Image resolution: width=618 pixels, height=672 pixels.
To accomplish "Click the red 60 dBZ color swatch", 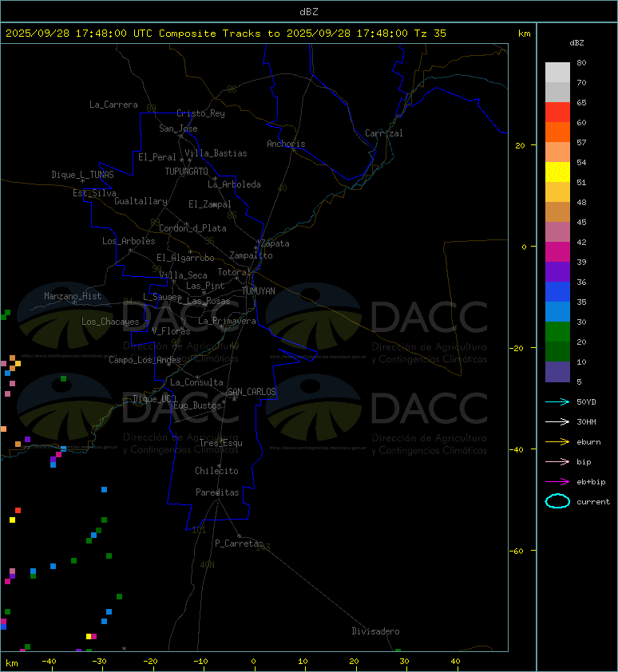I will tap(557, 113).
